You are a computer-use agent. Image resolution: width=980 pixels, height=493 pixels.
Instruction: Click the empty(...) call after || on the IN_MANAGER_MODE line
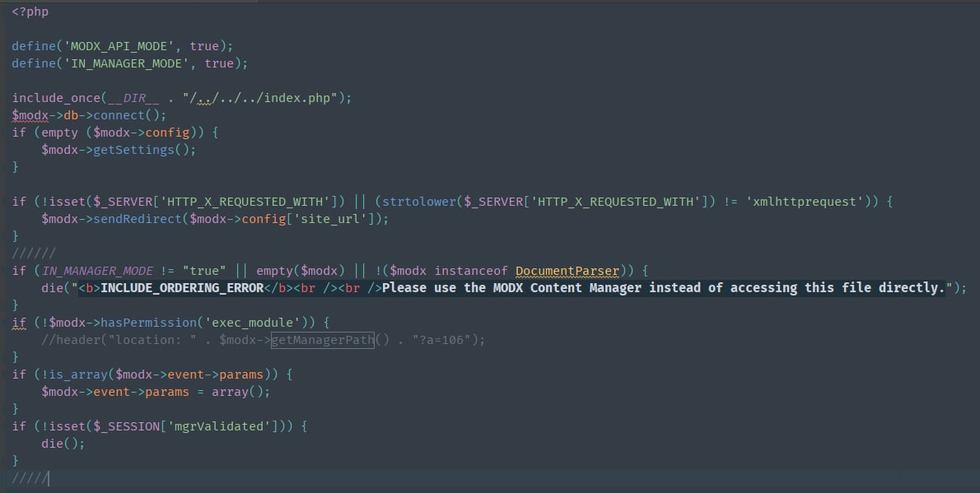(x=301, y=271)
